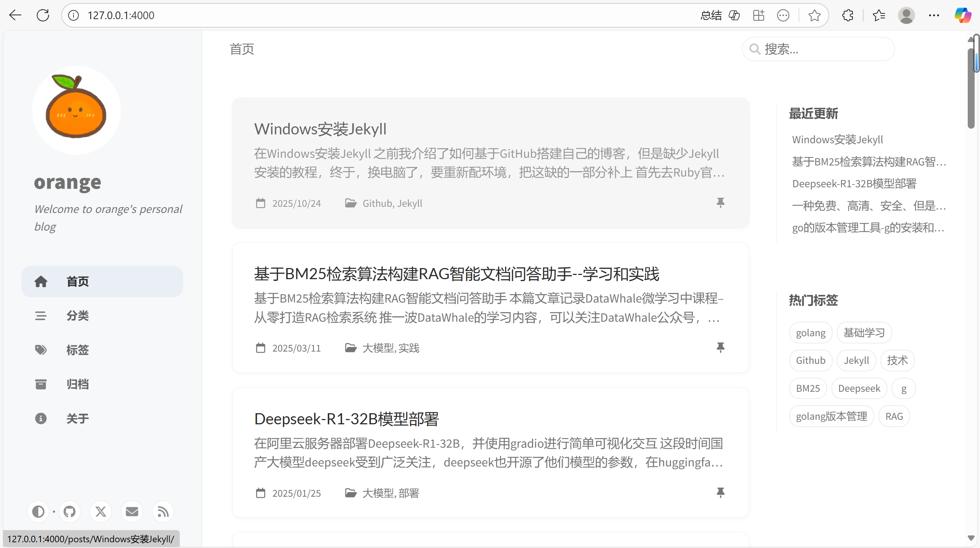The width and height of the screenshot is (980, 548).
Task: Focus the 搜索 search field
Action: [x=818, y=49]
